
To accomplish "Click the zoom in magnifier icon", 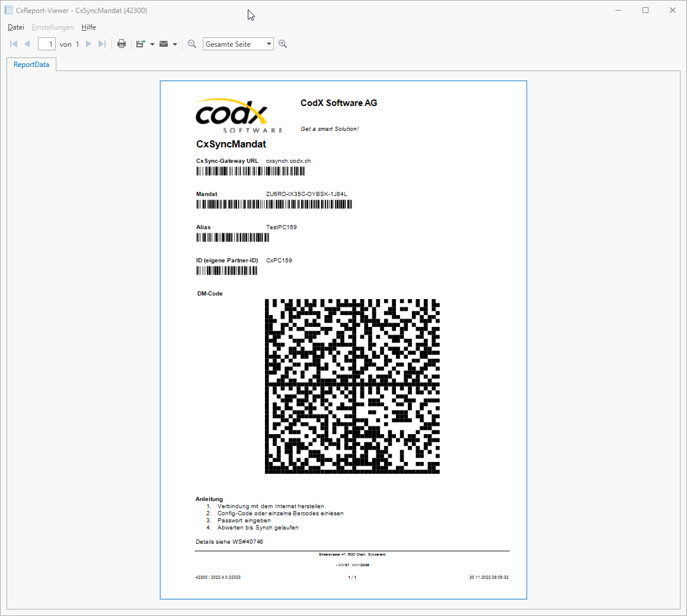I will click(283, 43).
